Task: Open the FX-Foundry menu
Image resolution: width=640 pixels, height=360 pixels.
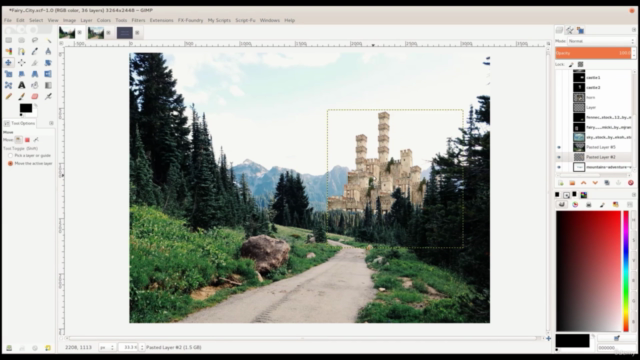Action: click(190, 20)
